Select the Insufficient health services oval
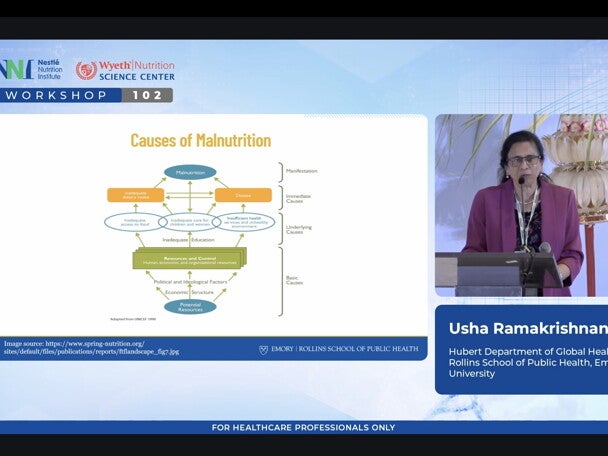The image size is (608, 456). (243, 221)
